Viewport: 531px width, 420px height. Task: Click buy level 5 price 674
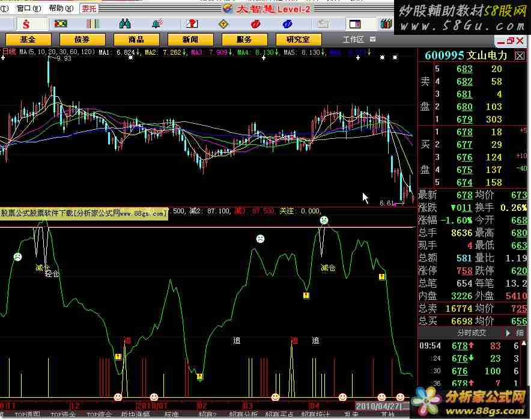[464, 183]
